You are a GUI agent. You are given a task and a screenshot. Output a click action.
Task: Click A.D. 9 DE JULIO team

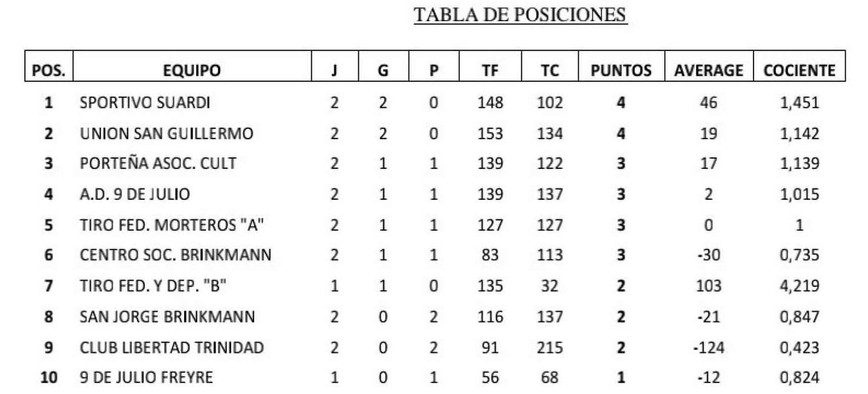tap(135, 194)
